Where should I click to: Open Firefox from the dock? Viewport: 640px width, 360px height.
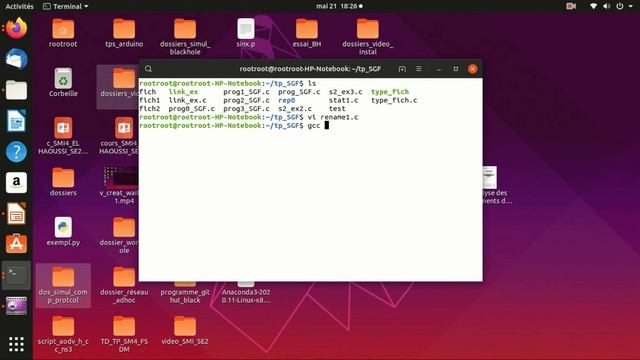(16, 29)
